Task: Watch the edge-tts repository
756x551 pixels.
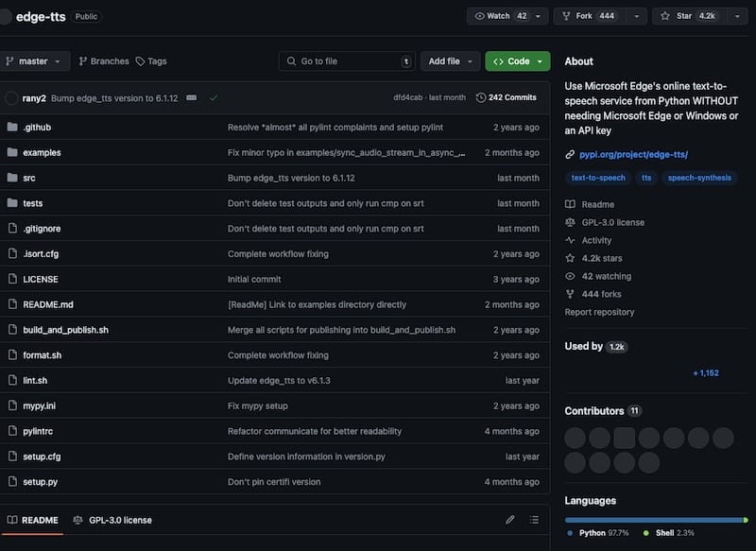Action: click(x=501, y=16)
